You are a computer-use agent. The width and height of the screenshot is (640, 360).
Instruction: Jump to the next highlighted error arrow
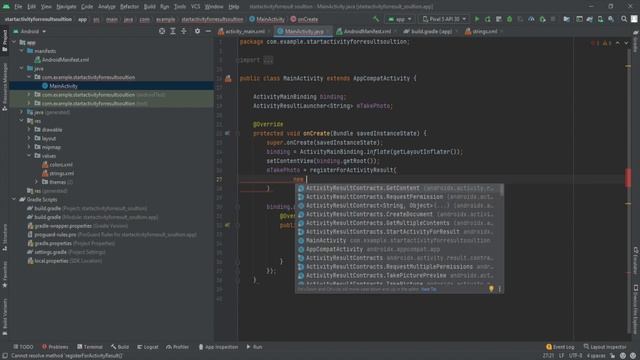(626, 43)
